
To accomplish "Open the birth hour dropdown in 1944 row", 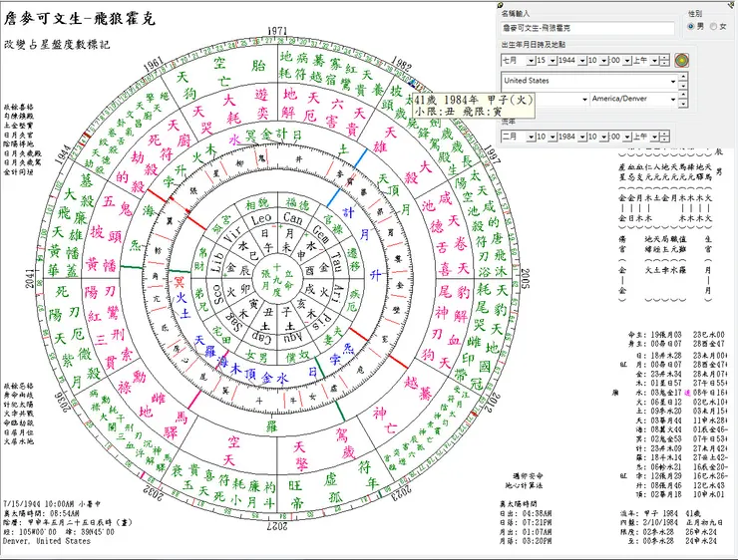I will tap(604, 61).
